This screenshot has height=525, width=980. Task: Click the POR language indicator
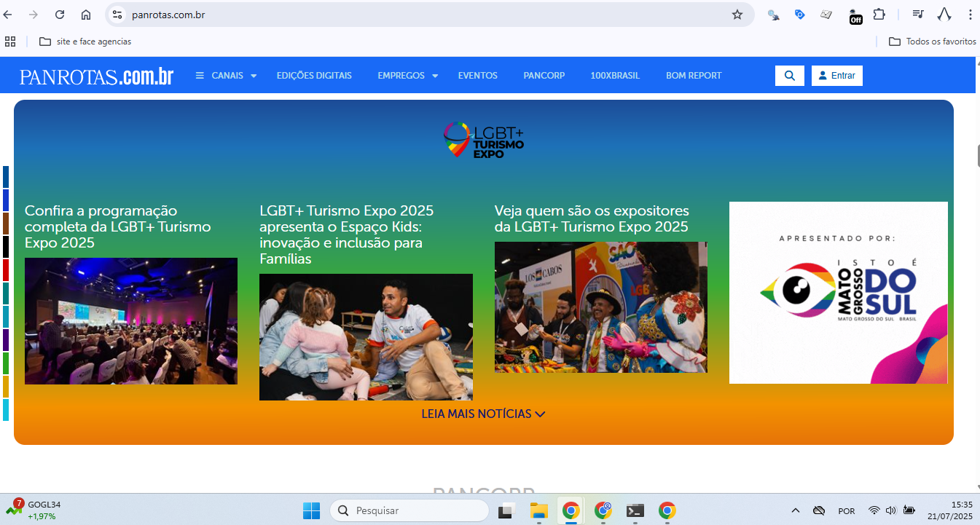coord(847,511)
